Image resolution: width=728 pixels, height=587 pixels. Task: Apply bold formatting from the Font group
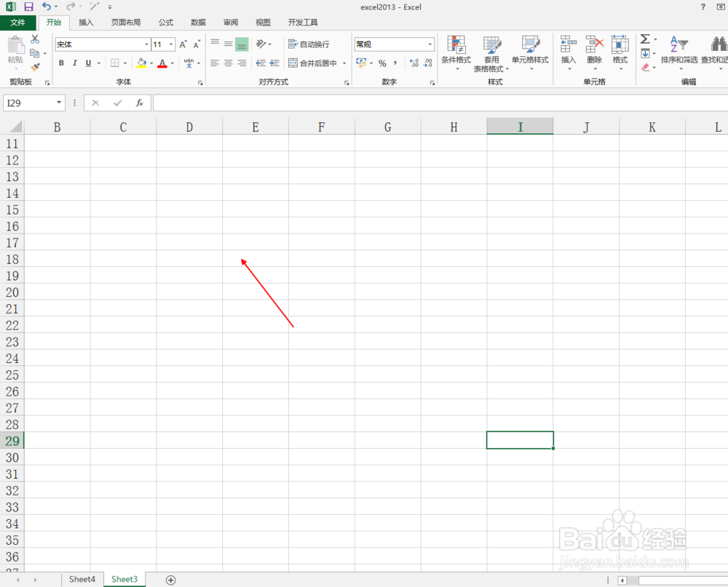tap(61, 63)
